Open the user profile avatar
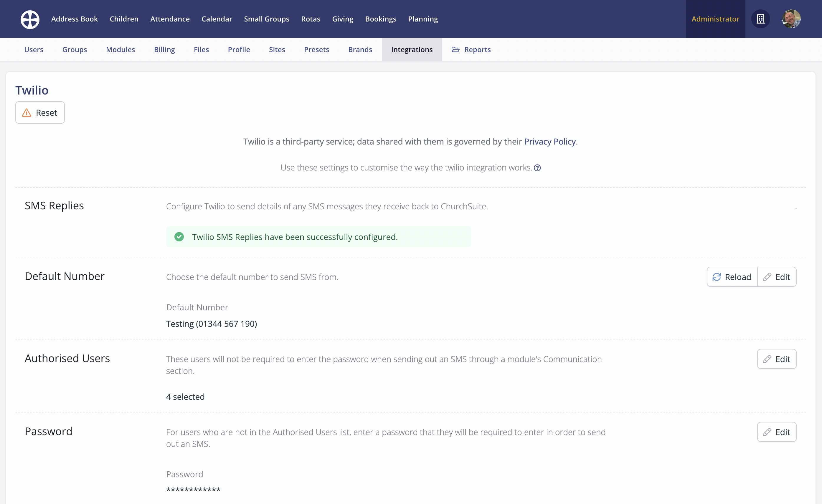This screenshot has width=822, height=504. pos(791,19)
